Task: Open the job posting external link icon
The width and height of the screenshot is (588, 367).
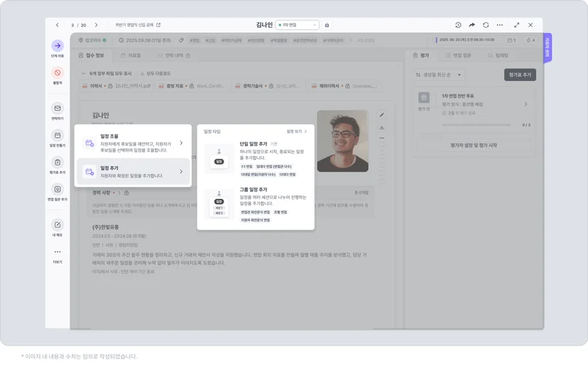Action: pyautogui.click(x=158, y=25)
